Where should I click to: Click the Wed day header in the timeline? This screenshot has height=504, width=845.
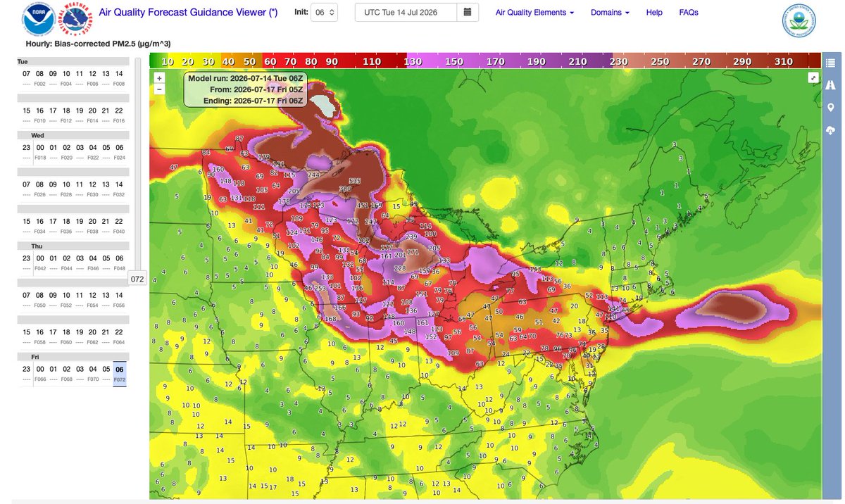tap(37, 135)
